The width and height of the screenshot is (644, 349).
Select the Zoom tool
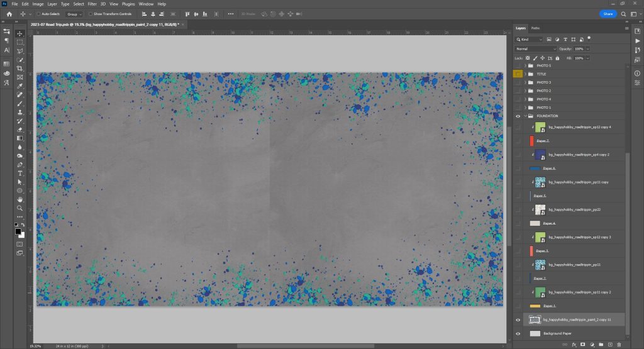pos(20,208)
